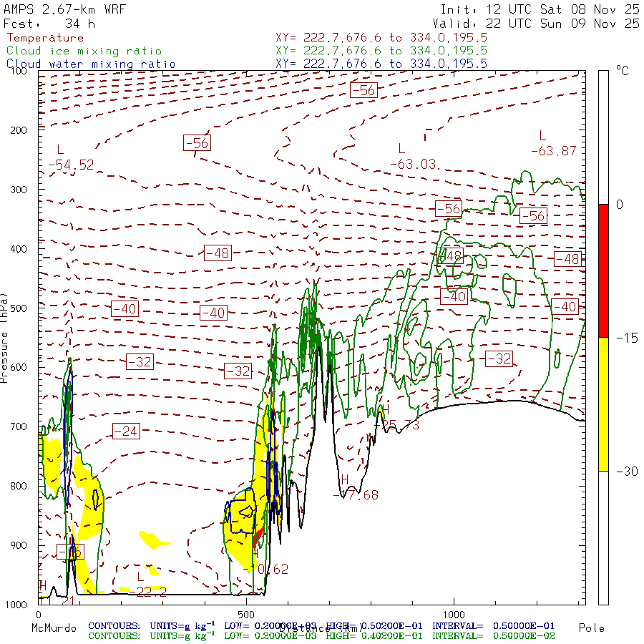Select the red 'Temperature' legend label

pyautogui.click(x=45, y=38)
